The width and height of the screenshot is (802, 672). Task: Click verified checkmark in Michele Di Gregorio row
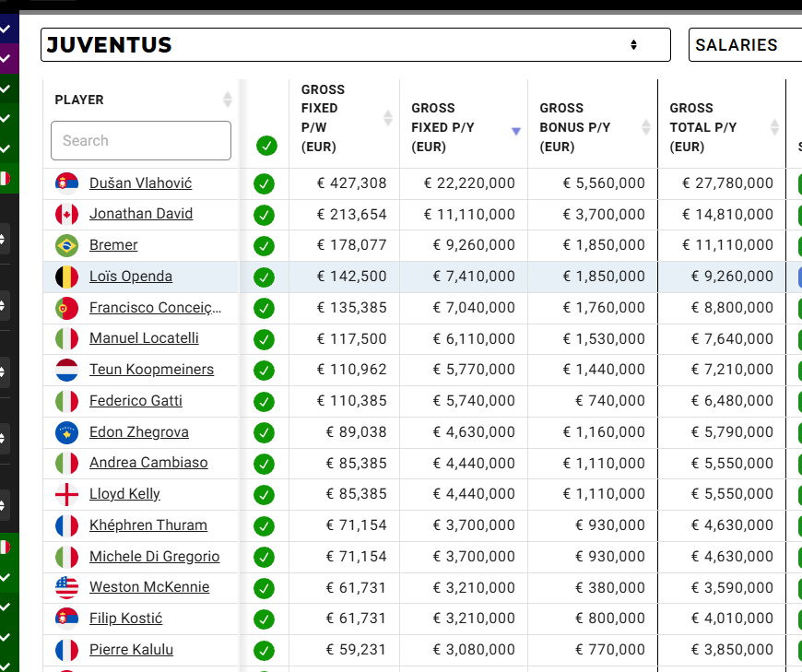(264, 557)
